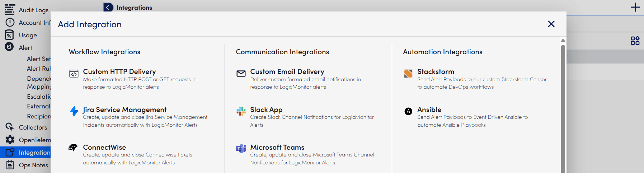Image resolution: width=644 pixels, height=173 pixels.
Task: Select Custom HTTP Delivery integration
Action: [119, 71]
